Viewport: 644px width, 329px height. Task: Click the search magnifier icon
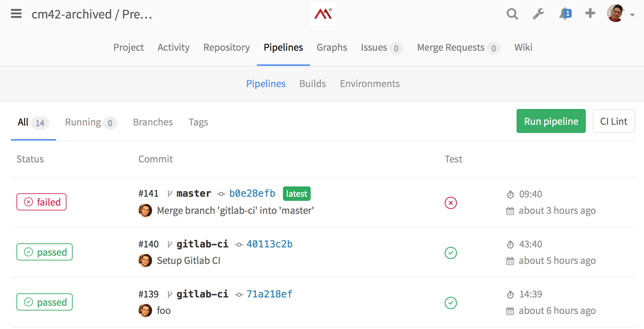point(512,14)
